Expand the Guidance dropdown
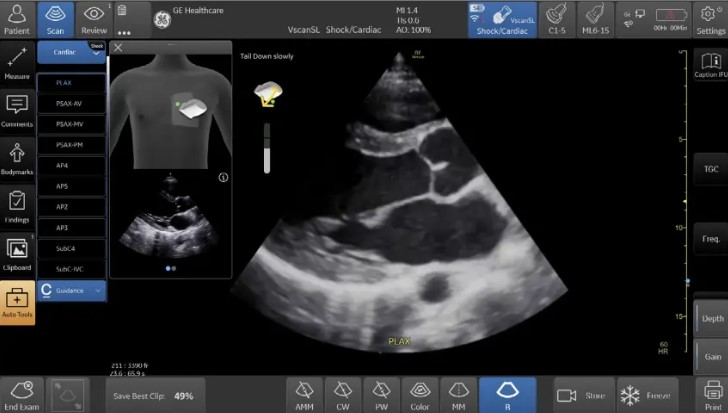 pos(71,290)
